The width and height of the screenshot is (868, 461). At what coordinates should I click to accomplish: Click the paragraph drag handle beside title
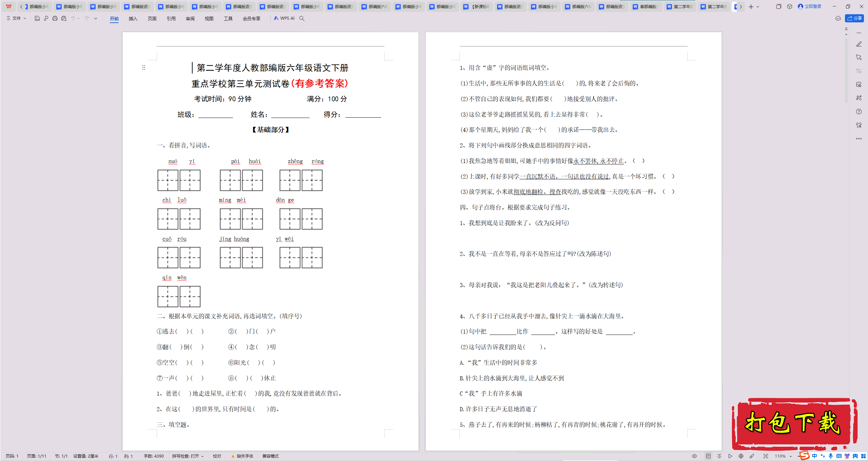point(144,67)
